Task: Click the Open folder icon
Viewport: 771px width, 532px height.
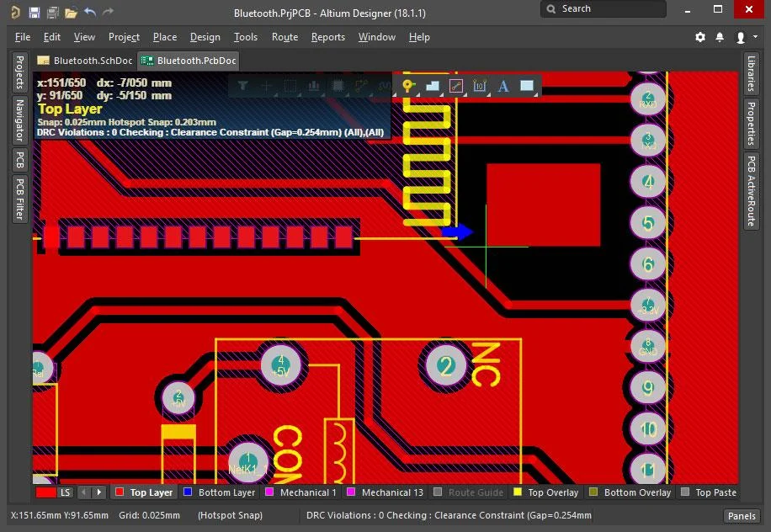Action: [72, 13]
